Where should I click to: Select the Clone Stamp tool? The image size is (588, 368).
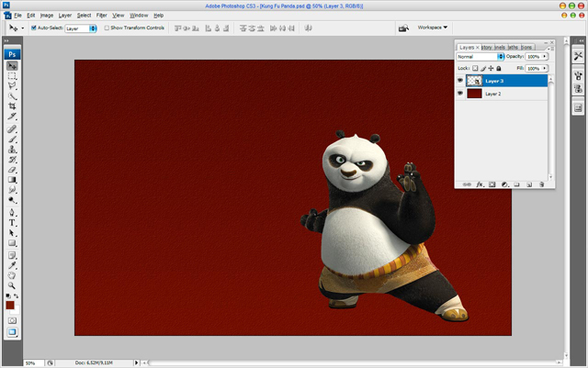click(12, 150)
